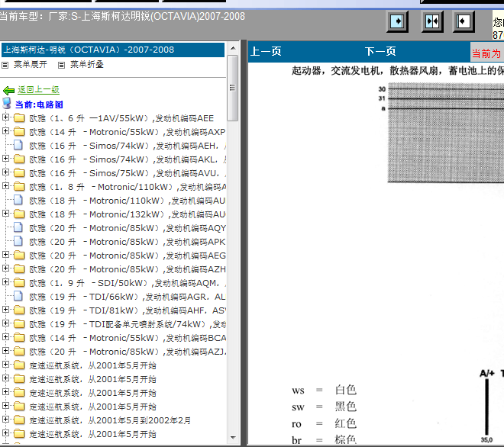Click the folder icon of 发动机编码BCA row
Viewport: 504px width, 447px height.
click(x=19, y=337)
